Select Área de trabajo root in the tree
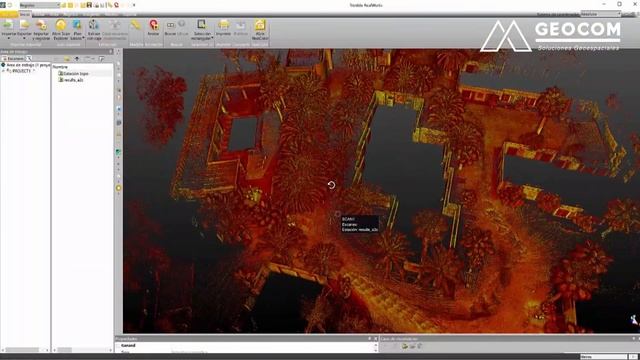This screenshot has width=640, height=360. pos(25,65)
